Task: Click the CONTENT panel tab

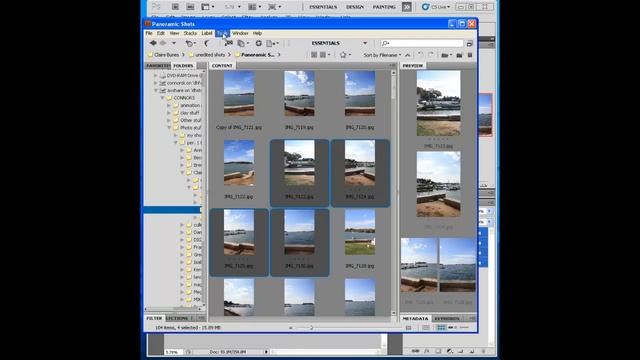Action: (x=222, y=66)
